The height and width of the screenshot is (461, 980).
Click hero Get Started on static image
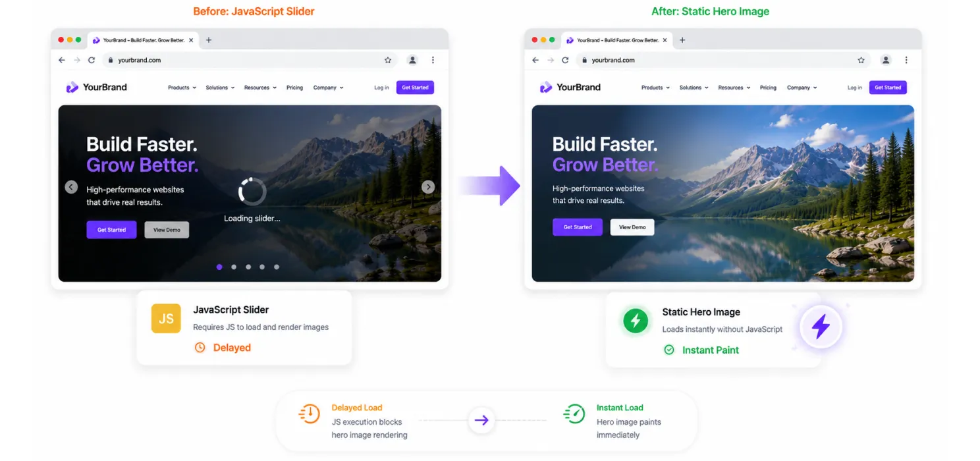pos(578,227)
